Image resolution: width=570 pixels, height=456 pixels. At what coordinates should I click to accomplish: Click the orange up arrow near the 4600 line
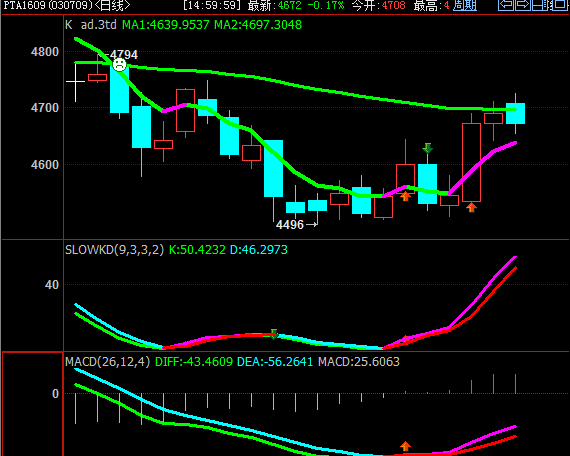(405, 196)
